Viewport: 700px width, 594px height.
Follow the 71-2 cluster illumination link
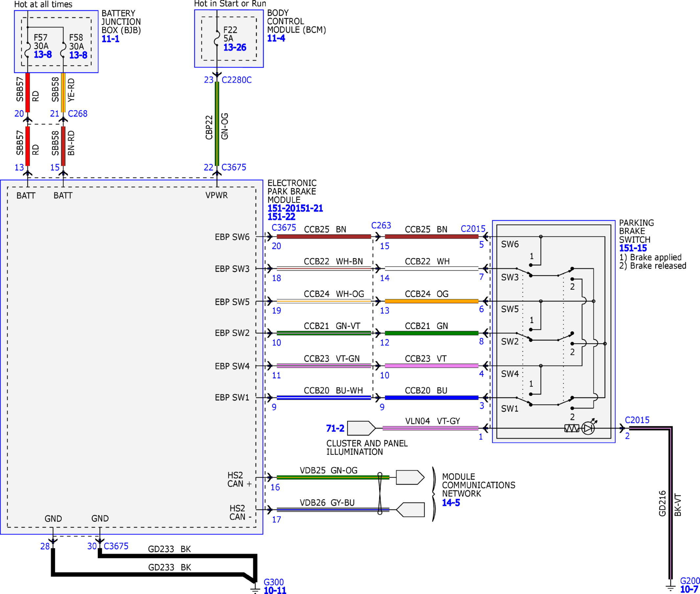[x=335, y=428]
